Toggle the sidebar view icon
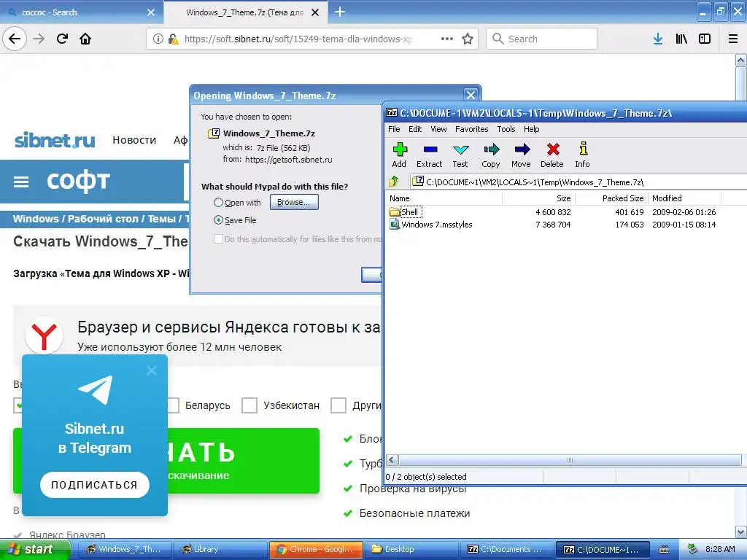The width and height of the screenshot is (747, 560). click(705, 39)
